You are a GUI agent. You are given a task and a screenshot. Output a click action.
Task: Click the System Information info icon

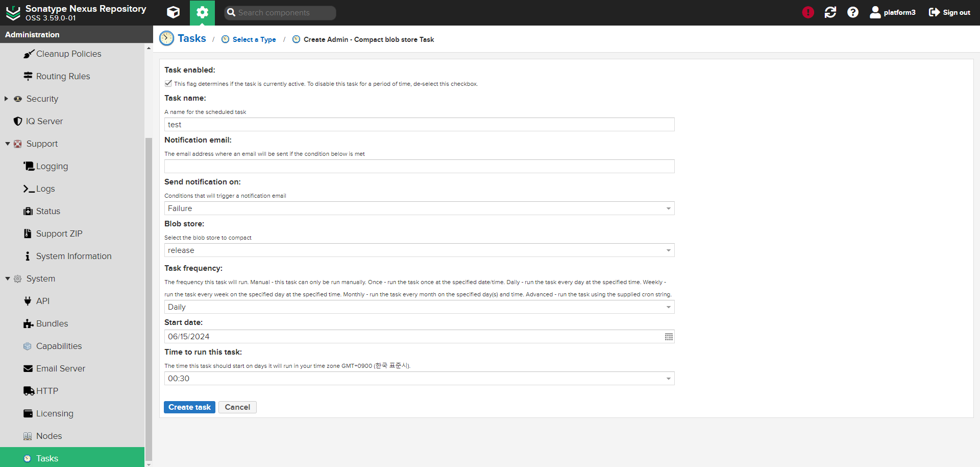[28, 256]
